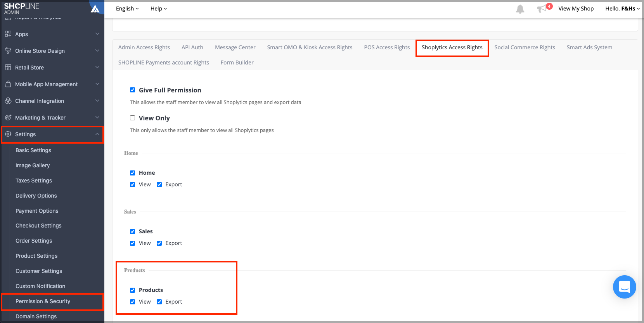Click the Apps grid icon
644x323 pixels.
pyautogui.click(x=8, y=34)
